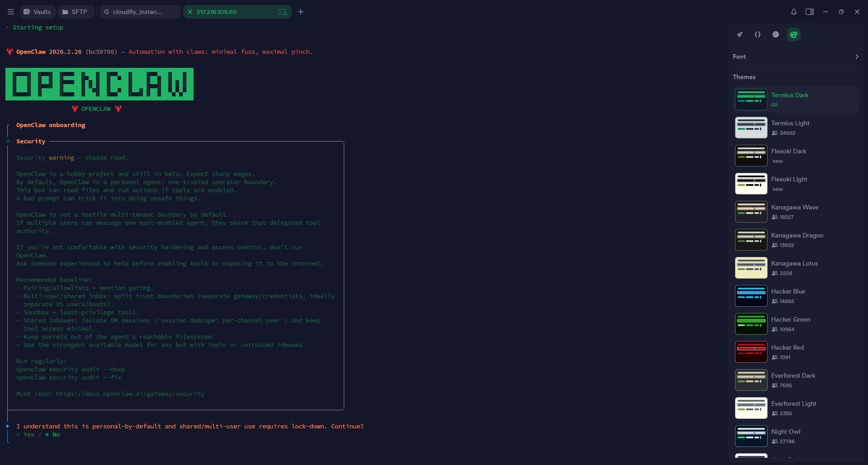
Task: Close the 217.216.109.60 tab
Action: tap(190, 12)
